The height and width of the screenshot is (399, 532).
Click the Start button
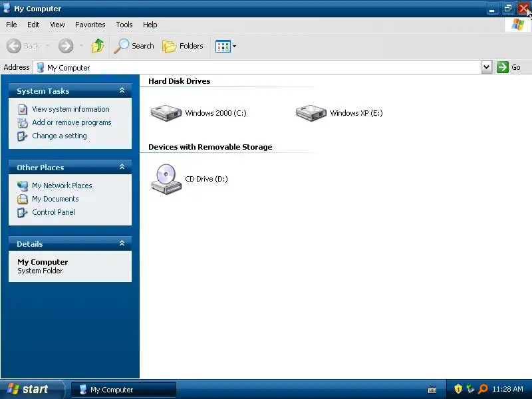coord(32,389)
